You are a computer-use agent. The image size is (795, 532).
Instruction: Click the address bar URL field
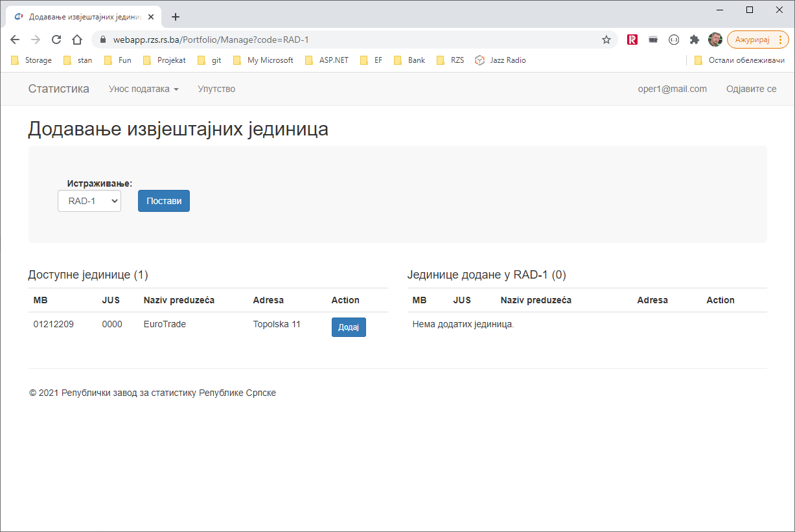[x=350, y=40]
